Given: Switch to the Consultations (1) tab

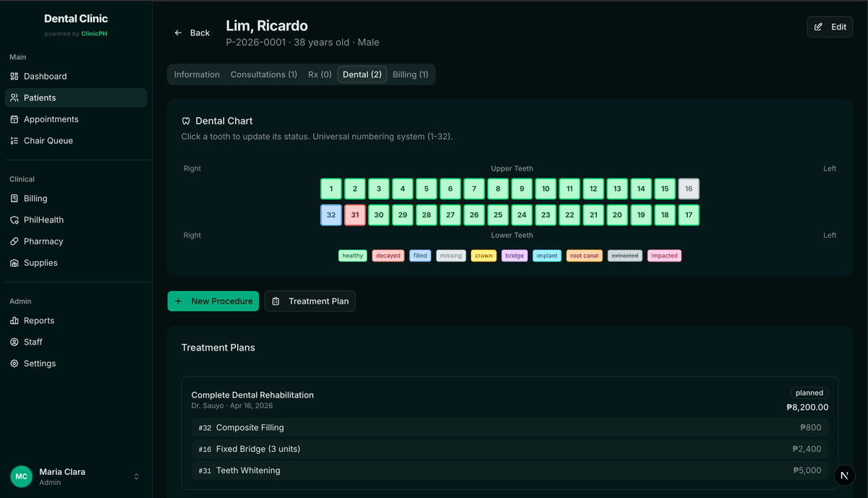Looking at the screenshot, I should (263, 74).
